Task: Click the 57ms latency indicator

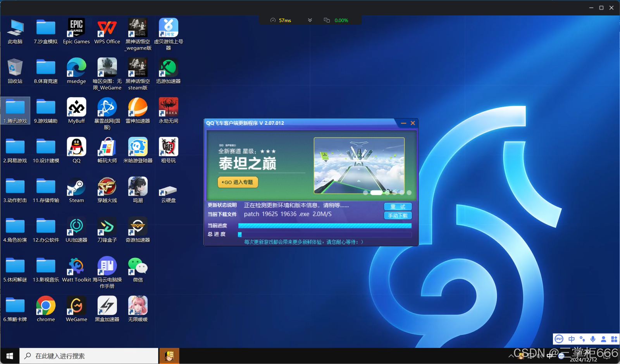Action: 281,20
